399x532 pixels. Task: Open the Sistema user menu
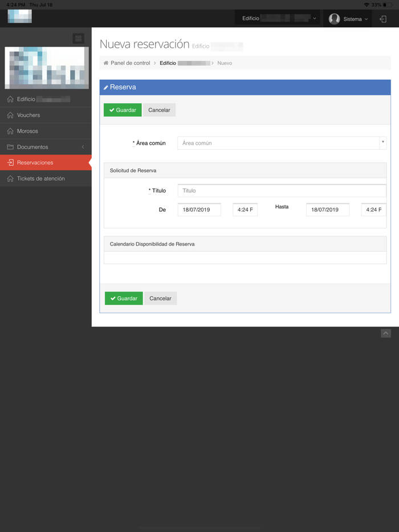coord(349,19)
